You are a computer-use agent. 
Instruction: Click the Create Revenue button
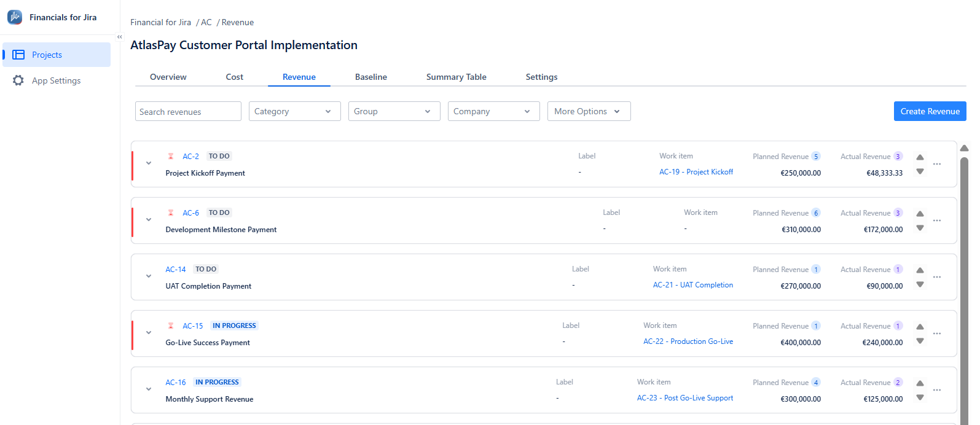(x=930, y=111)
